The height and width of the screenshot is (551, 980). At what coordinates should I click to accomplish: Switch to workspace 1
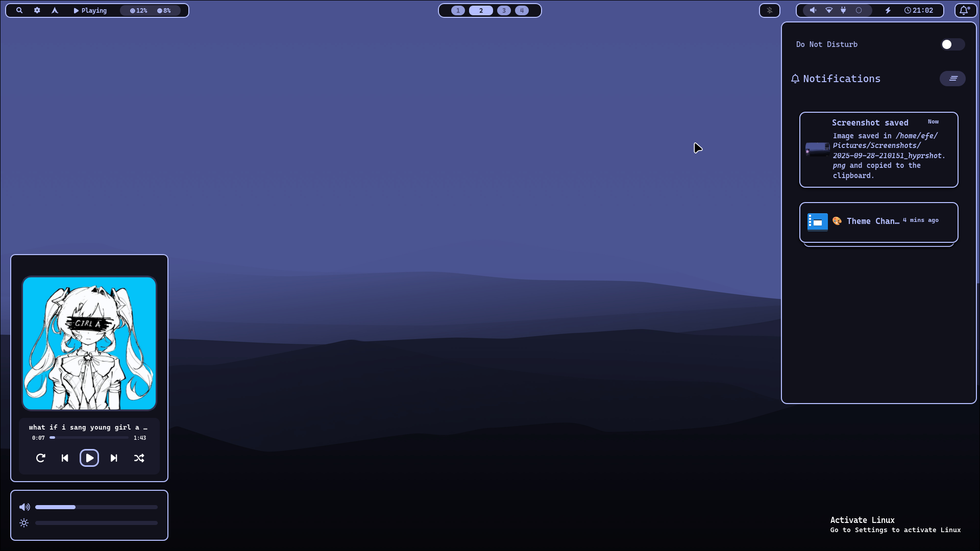click(x=458, y=10)
